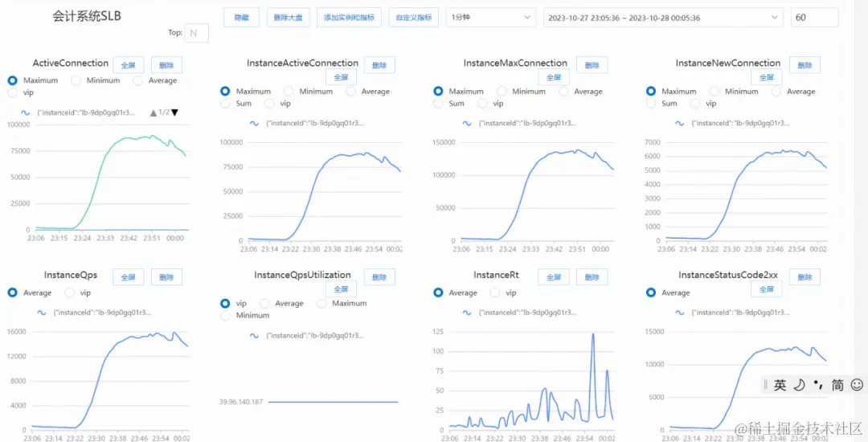
Task: Click the 英 input language indicator
Action: pos(780,385)
